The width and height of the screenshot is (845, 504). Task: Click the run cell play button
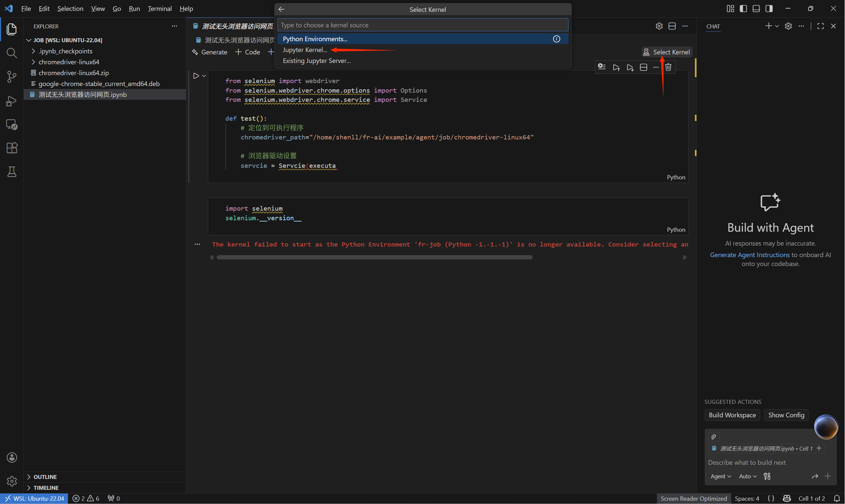[196, 76]
